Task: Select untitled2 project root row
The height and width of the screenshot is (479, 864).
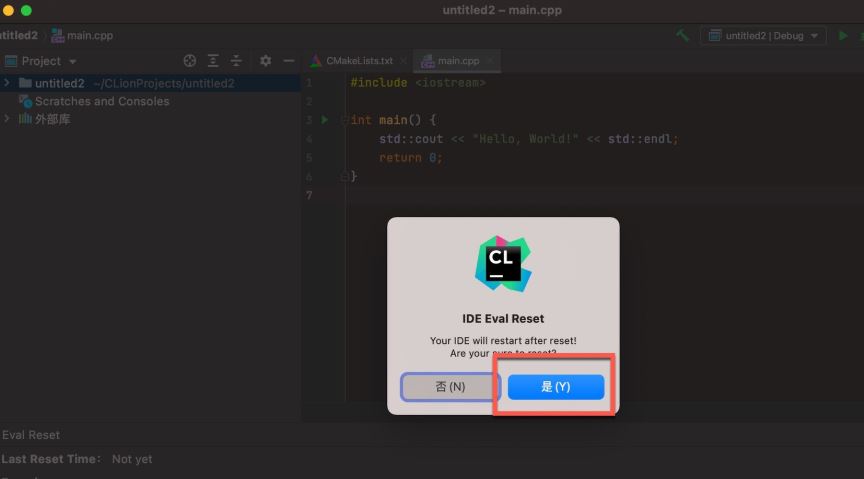Action: (x=150, y=83)
